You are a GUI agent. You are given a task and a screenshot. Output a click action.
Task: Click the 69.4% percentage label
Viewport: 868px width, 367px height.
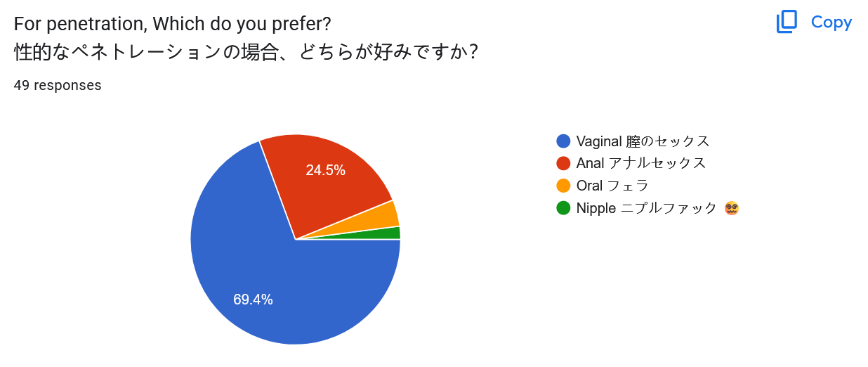(253, 300)
